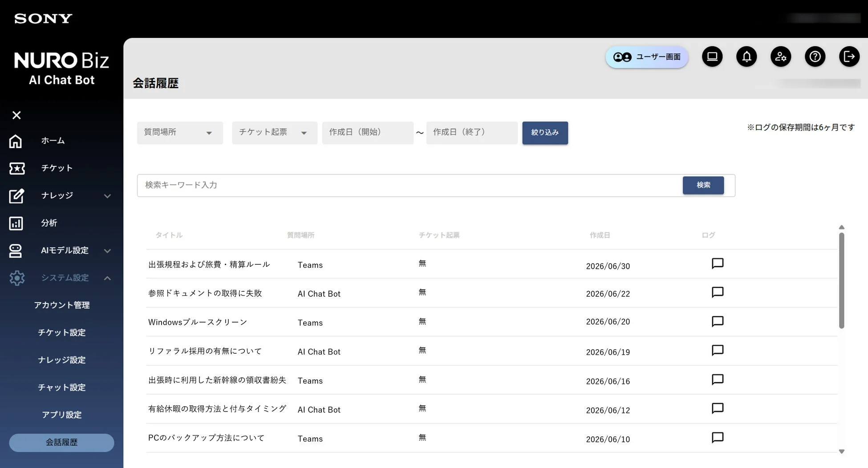Screen dimensions: 868x468
Task: Click the Knowledge edit-pencil icon
Action: coord(16,196)
